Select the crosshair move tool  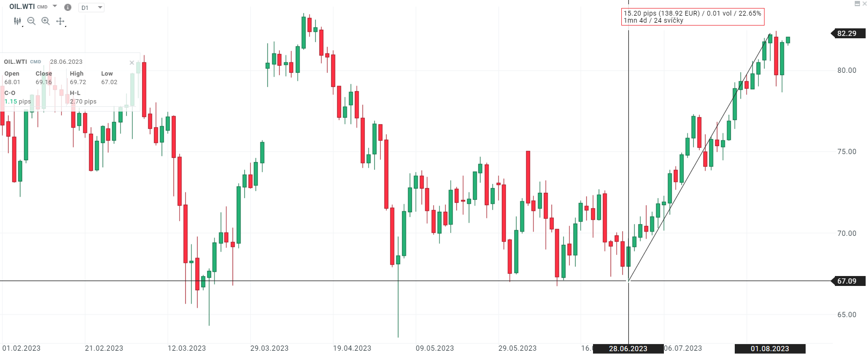[x=60, y=21]
